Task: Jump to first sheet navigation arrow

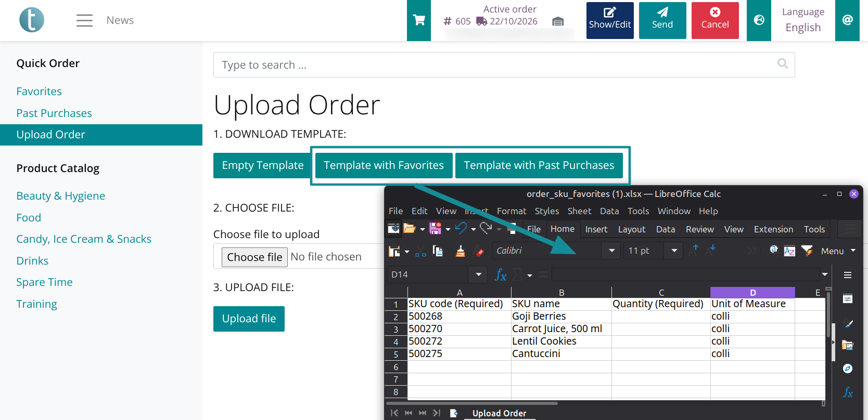Action: click(394, 413)
